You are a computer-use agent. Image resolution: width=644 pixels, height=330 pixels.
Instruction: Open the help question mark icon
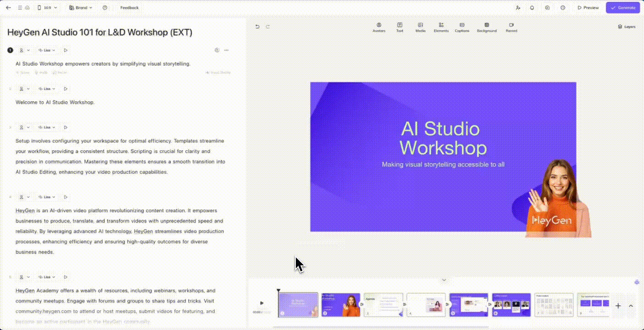(x=105, y=8)
